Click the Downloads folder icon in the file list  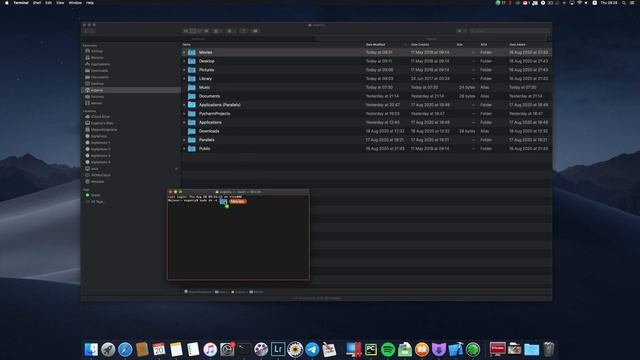[x=191, y=131]
